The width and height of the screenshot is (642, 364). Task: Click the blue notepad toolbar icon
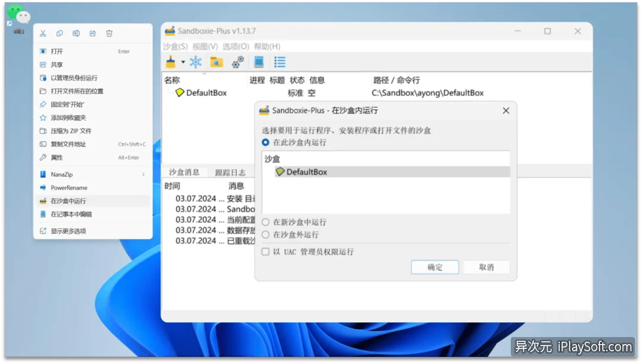coord(259,62)
